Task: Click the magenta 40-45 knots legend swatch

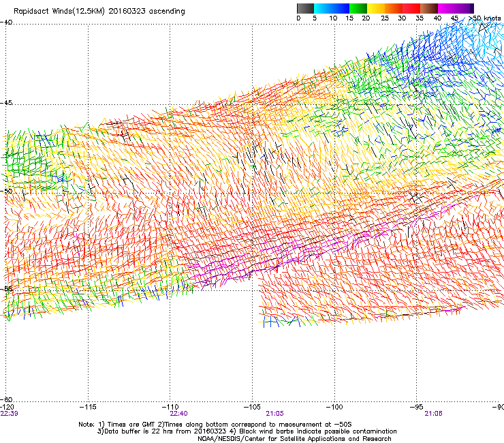Action: [447, 8]
